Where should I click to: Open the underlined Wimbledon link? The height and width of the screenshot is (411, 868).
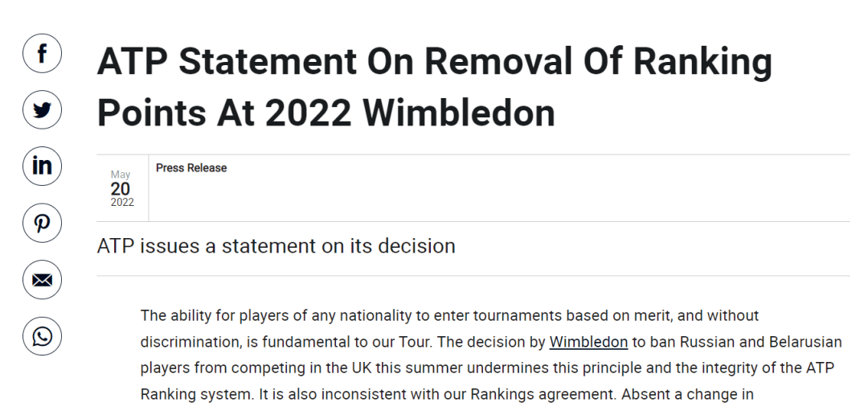click(588, 342)
